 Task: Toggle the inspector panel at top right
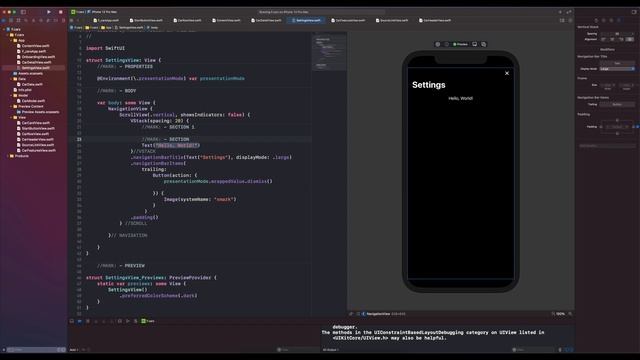634,12
